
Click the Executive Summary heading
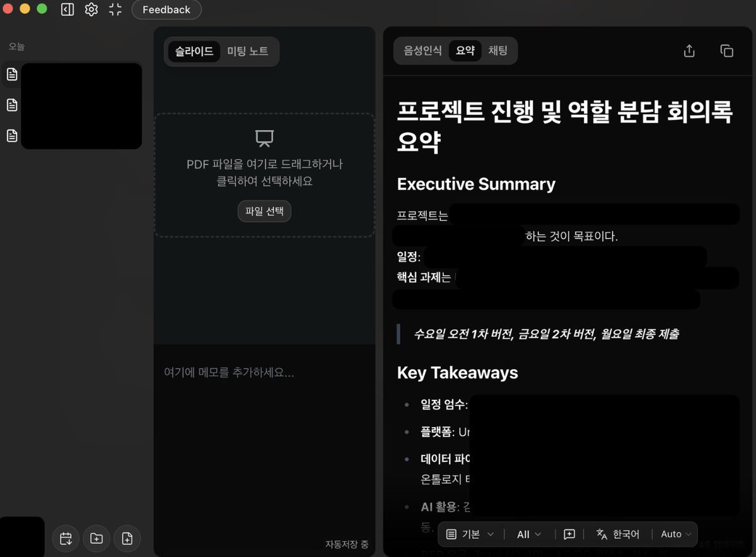[x=476, y=184]
